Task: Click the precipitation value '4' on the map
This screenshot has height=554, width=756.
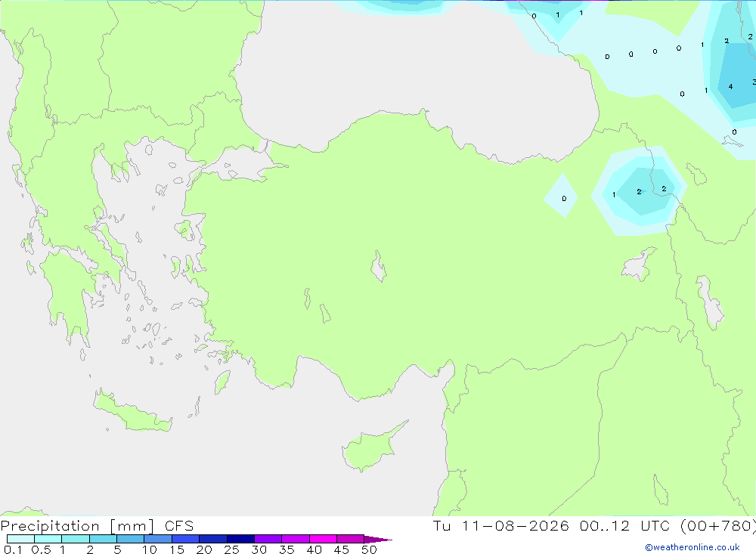Action: (730, 87)
